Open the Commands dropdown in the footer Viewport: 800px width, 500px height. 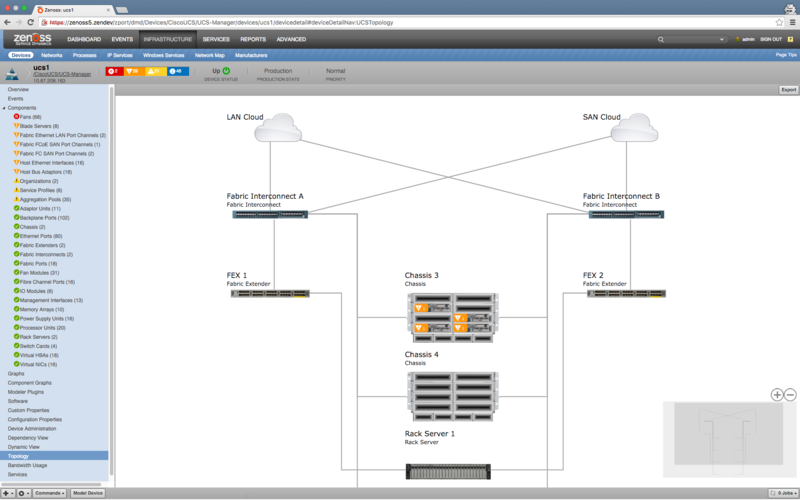click(49, 493)
